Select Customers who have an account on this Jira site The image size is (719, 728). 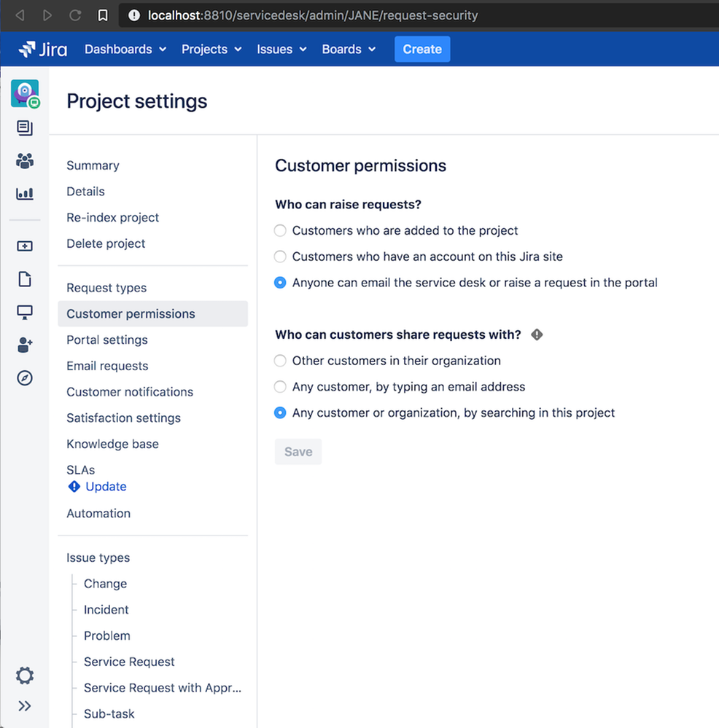280,257
